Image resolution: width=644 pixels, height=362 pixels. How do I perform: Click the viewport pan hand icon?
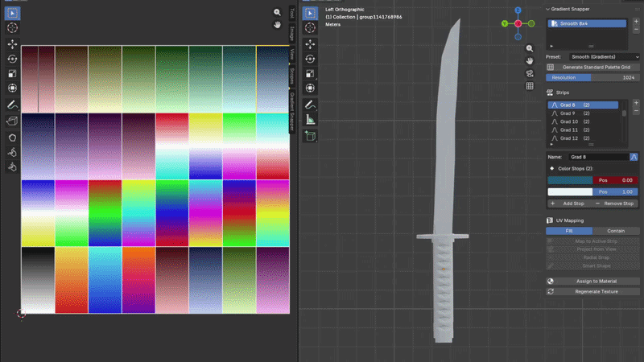tap(530, 61)
